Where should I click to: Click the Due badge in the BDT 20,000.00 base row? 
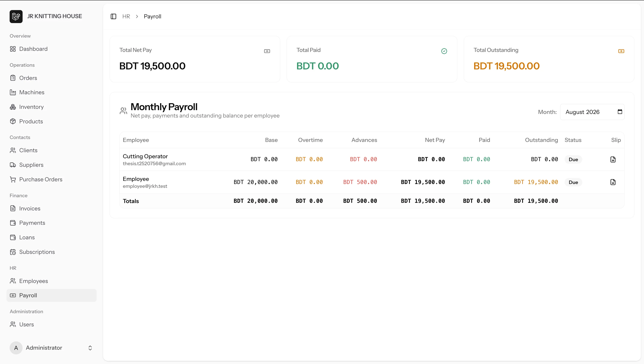point(573,182)
